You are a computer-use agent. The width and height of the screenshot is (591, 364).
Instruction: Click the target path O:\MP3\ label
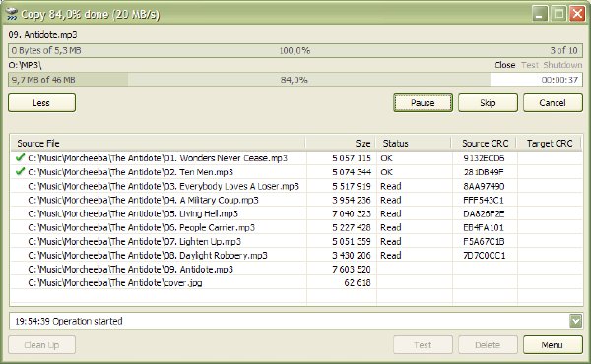[x=25, y=65]
